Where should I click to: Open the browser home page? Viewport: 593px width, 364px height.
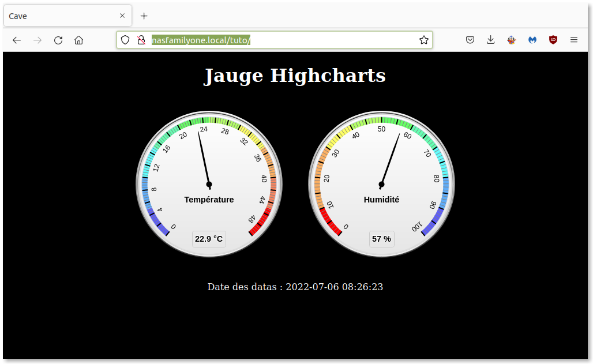[x=78, y=40]
